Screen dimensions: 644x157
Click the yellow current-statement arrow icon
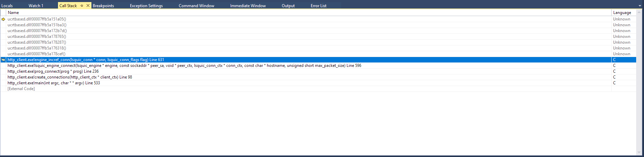coord(3,19)
